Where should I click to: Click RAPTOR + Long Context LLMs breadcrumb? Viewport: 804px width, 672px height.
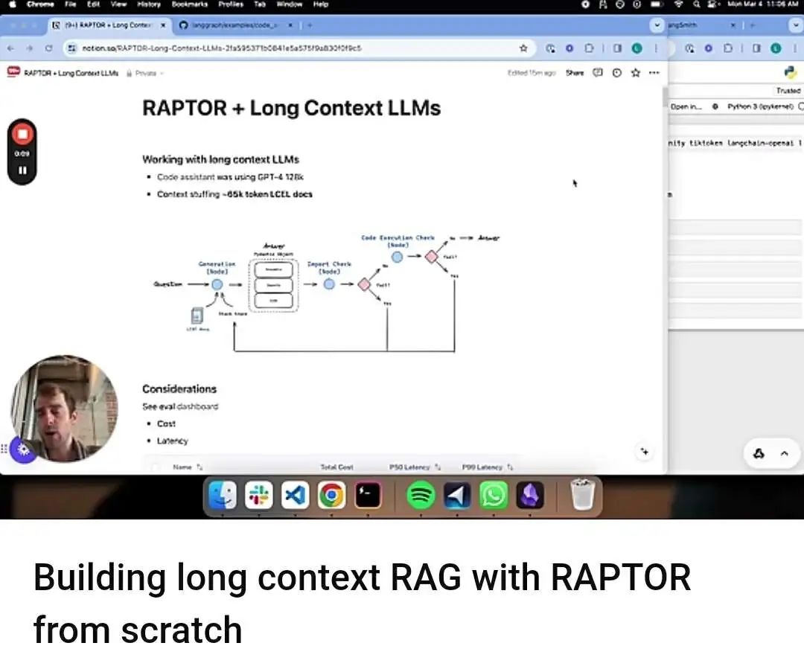[71, 73]
